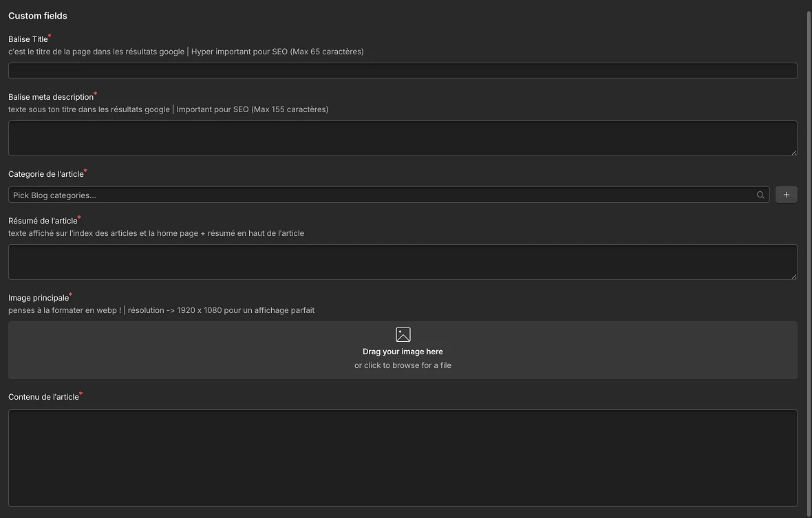Click the resize handle of the Résumé textarea
Viewport: 812px width, 518px height.
point(793,277)
